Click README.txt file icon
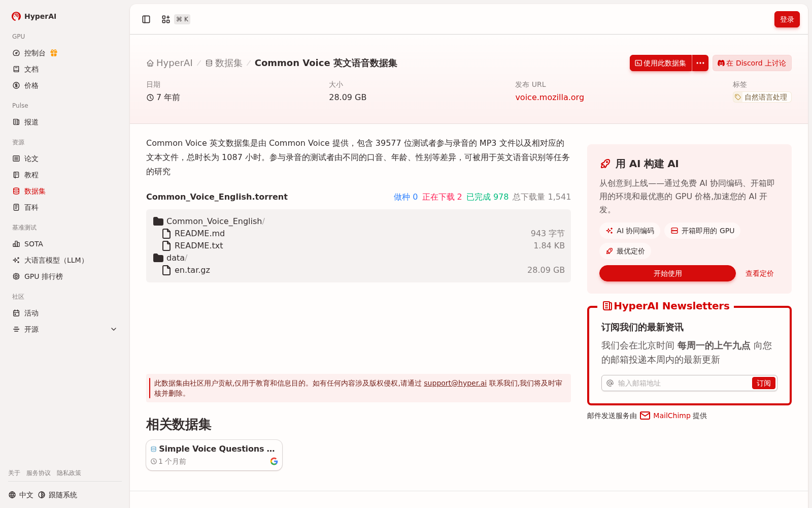Viewport: 812px width, 508px height. (166, 245)
